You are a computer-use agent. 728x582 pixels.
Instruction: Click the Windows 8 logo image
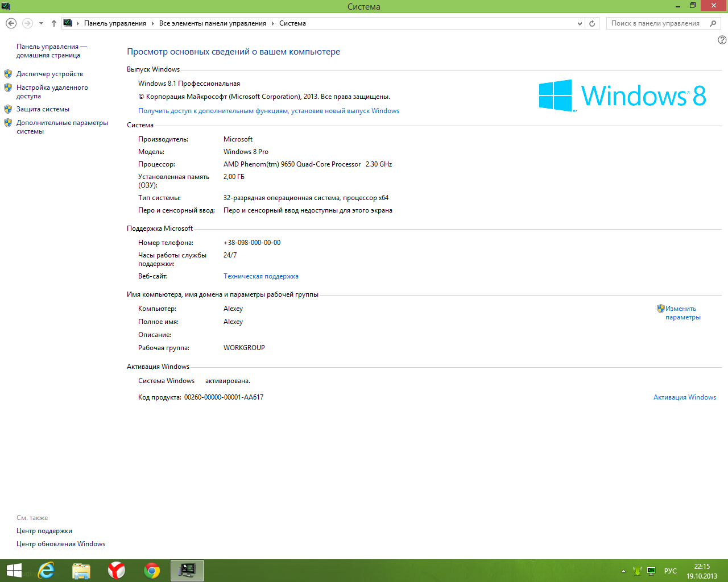(x=623, y=95)
